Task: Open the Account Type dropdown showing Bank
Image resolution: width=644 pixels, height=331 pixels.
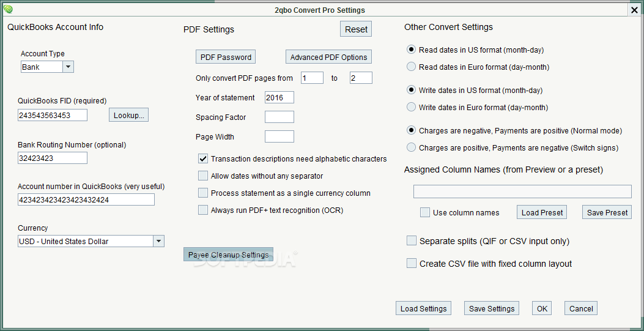Action: 47,67
